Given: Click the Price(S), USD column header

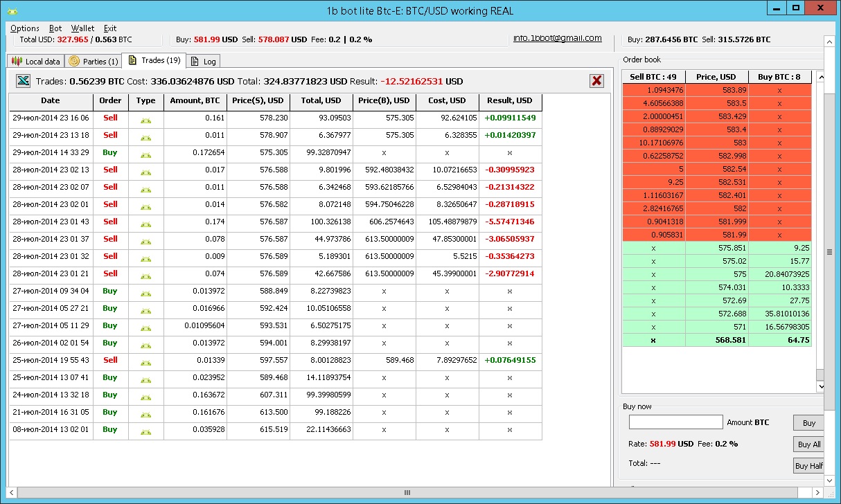Looking at the screenshot, I should [258, 101].
